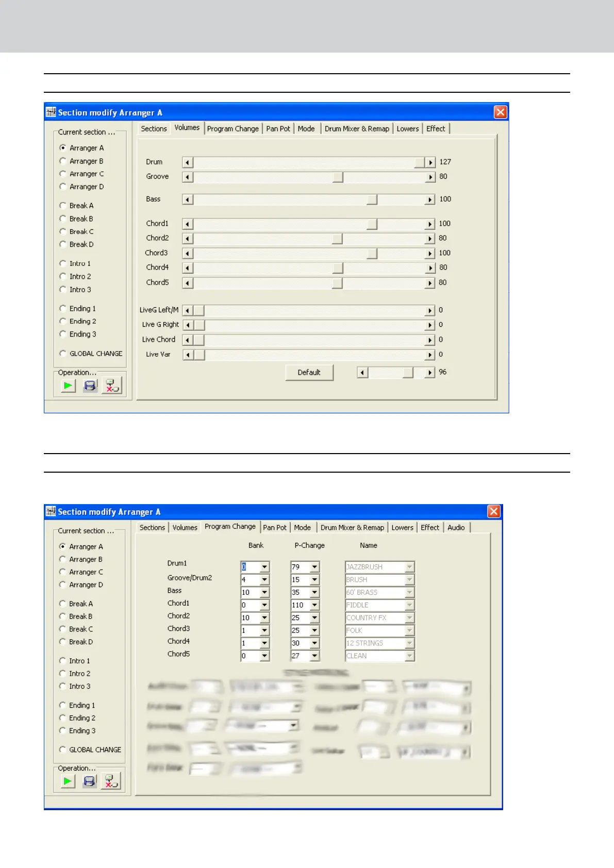Open the Drum1 Bank dropdown
Viewport: 614px width, 868px height.
click(x=264, y=567)
